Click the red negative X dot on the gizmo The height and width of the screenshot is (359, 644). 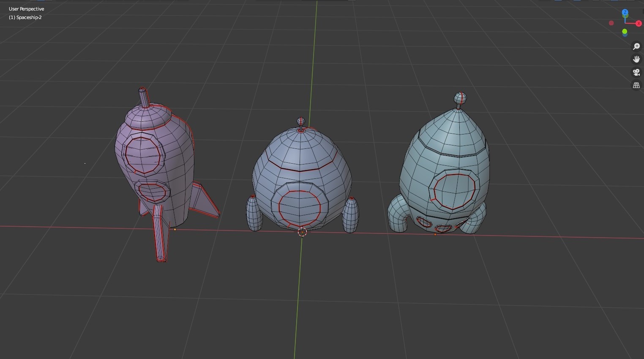tap(611, 23)
